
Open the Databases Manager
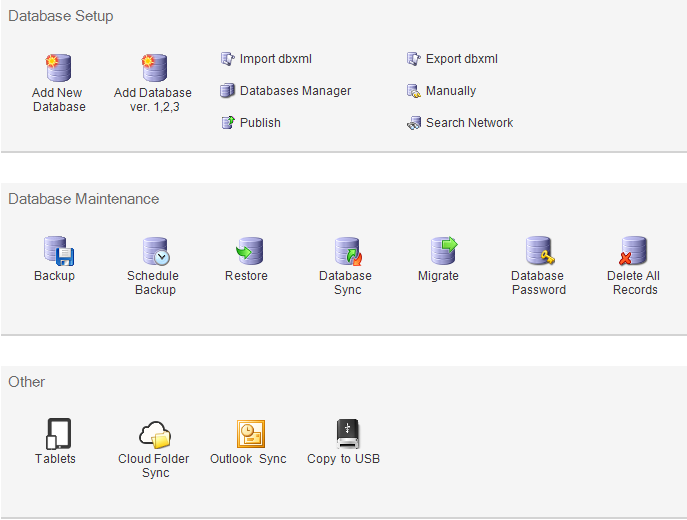(295, 91)
